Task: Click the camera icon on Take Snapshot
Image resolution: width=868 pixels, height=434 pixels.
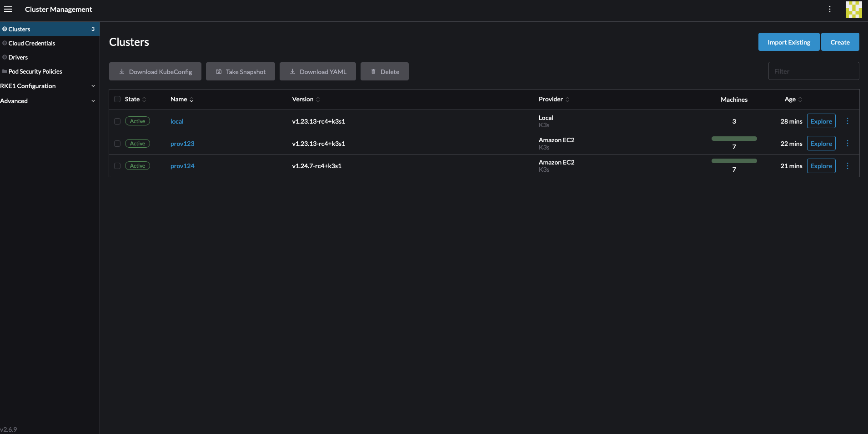Action: pos(219,71)
